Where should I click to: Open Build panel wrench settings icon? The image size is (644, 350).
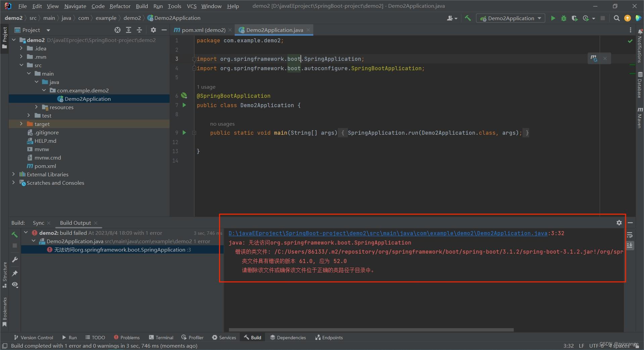tap(15, 260)
